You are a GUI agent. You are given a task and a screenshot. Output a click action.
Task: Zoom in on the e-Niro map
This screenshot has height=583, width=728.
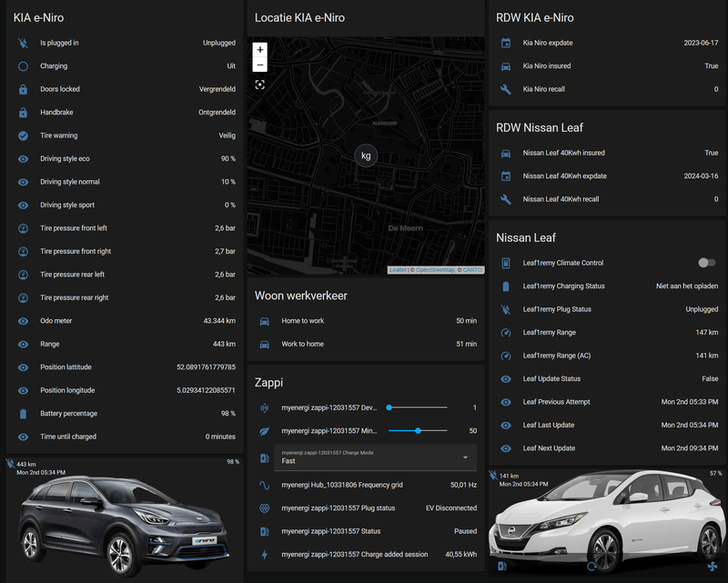pos(260,50)
